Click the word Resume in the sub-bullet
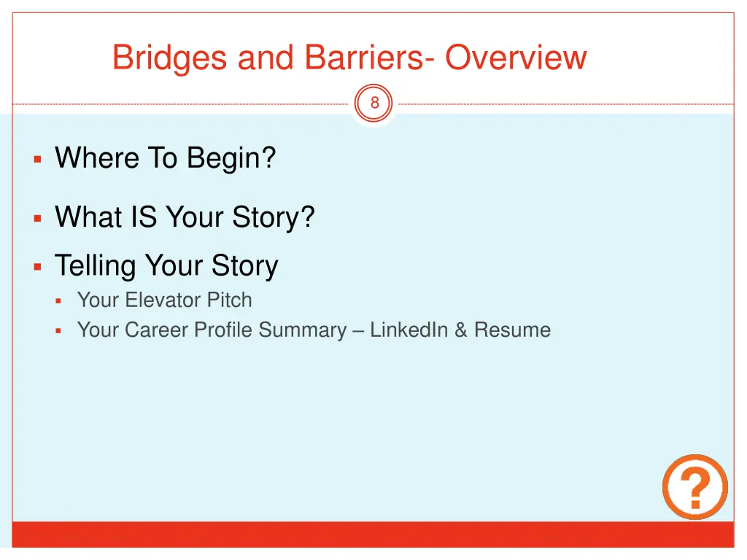This screenshot has width=747, height=560. point(513,330)
